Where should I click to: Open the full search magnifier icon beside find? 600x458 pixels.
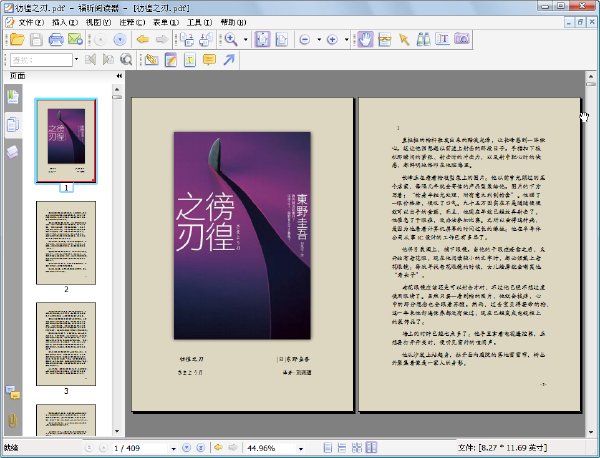click(x=126, y=60)
